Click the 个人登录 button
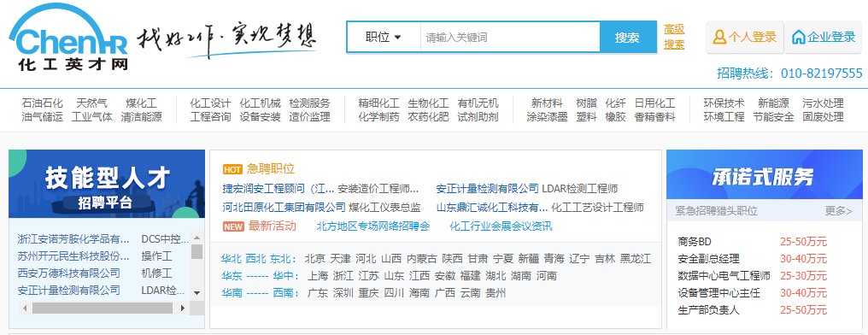 745,37
